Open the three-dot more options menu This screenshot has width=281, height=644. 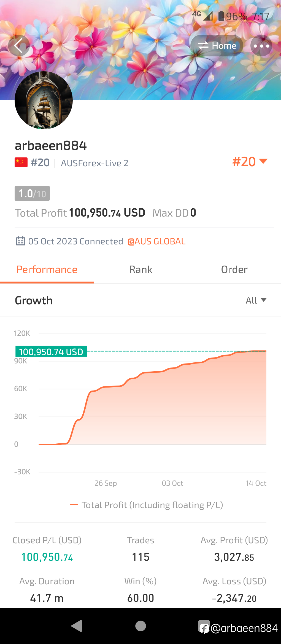tap(261, 46)
